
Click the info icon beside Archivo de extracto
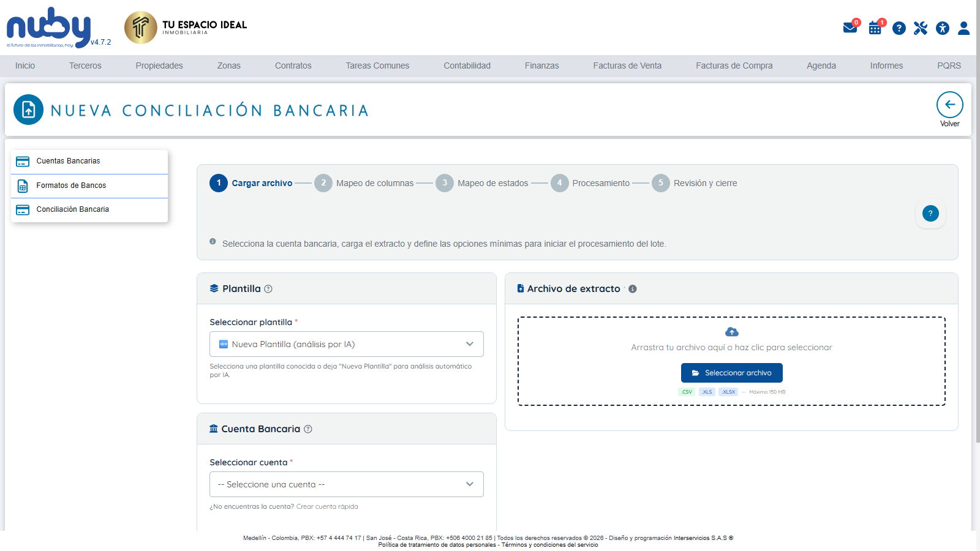click(633, 289)
